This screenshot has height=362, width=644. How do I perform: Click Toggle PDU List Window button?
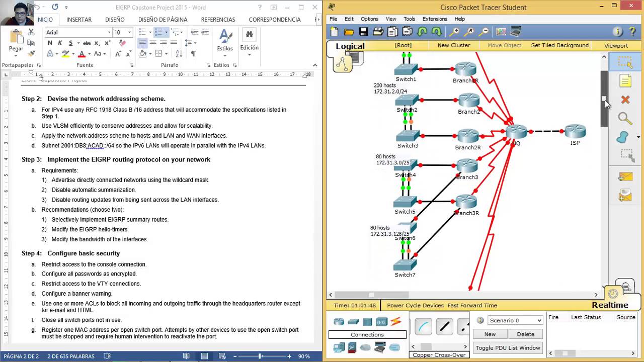coord(508,348)
